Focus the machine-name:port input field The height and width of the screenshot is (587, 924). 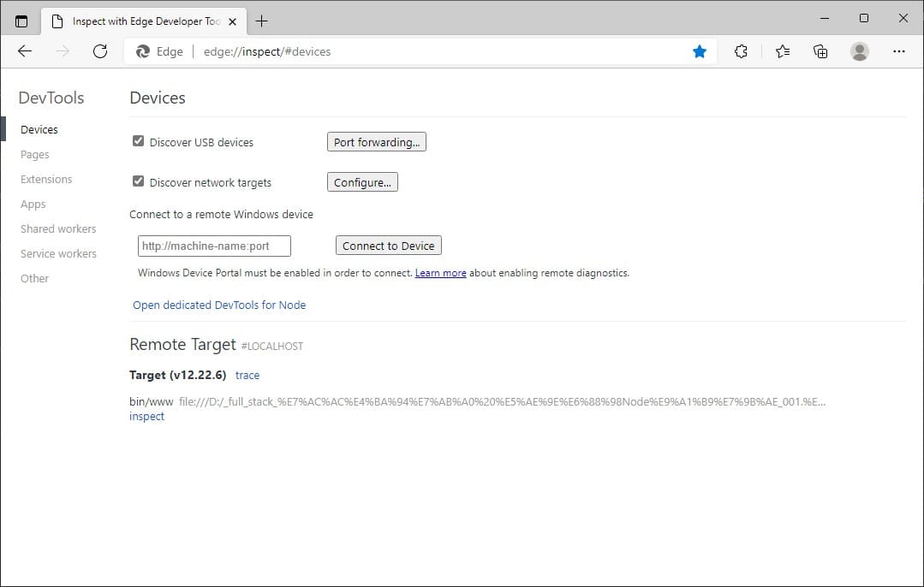click(x=214, y=246)
